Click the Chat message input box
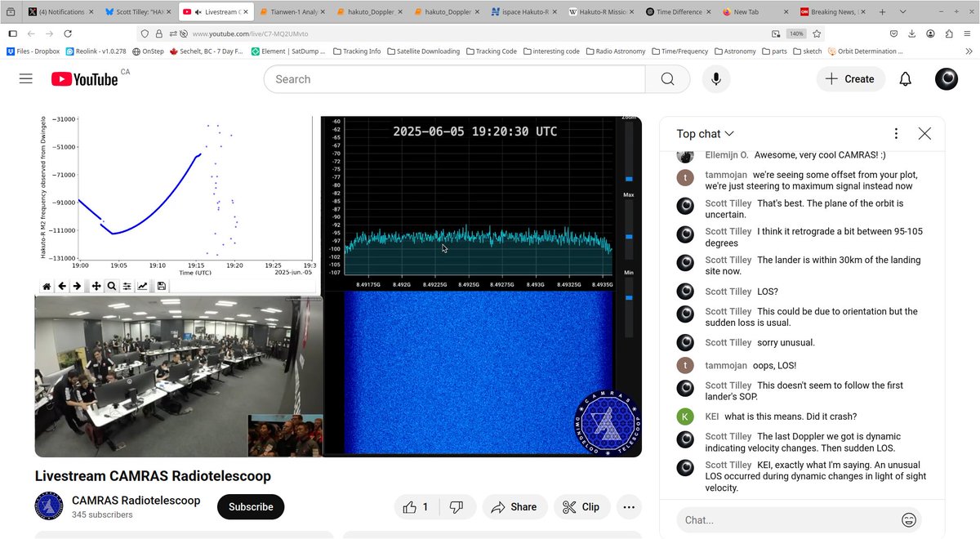 [788, 519]
